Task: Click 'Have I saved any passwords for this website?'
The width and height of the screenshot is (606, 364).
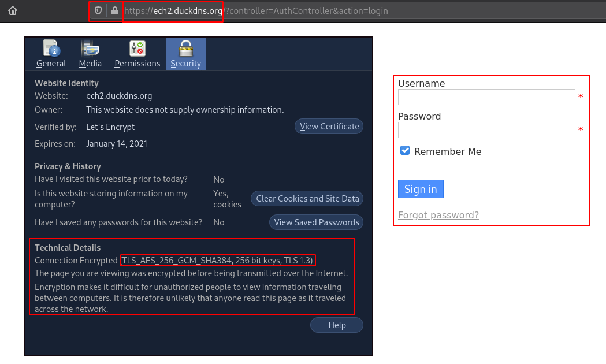Action: (x=118, y=222)
